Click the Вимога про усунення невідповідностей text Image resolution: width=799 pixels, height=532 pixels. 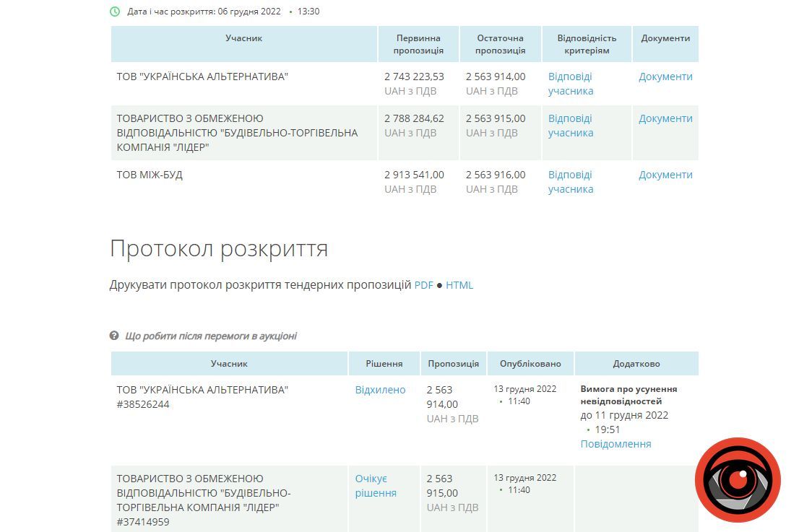[x=627, y=396]
